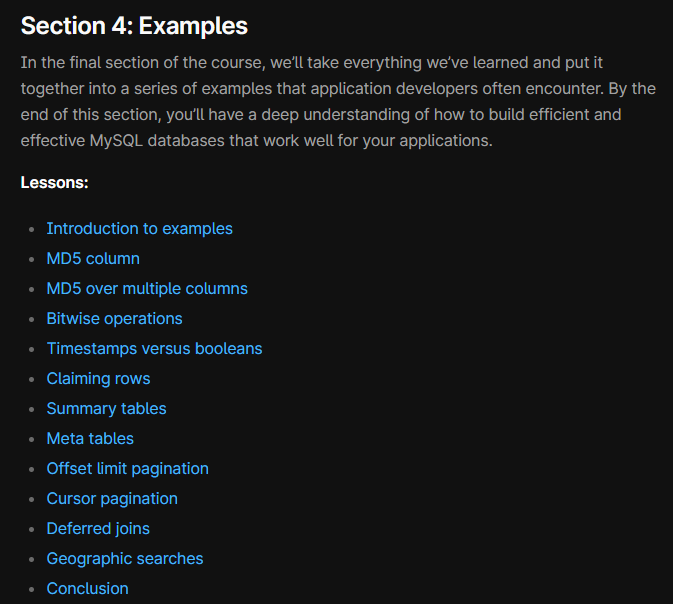This screenshot has height=604, width=673.
Task: Click the Meta tables link
Action: point(90,439)
